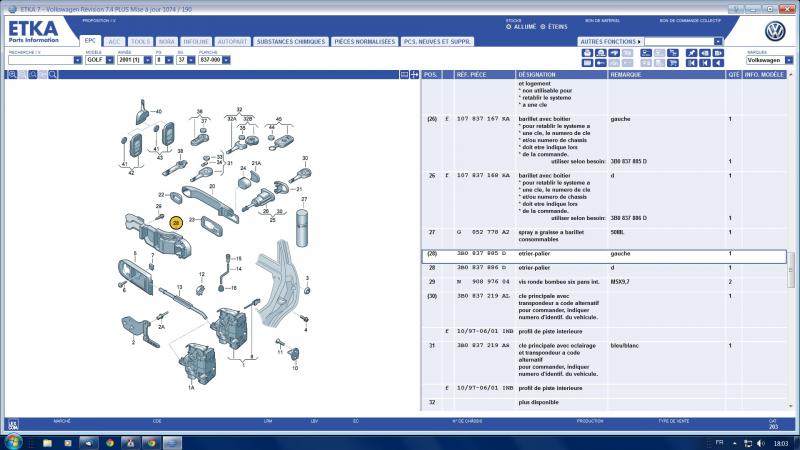Click the REMARQUE column header
This screenshot has width=800, height=450.
[666, 74]
